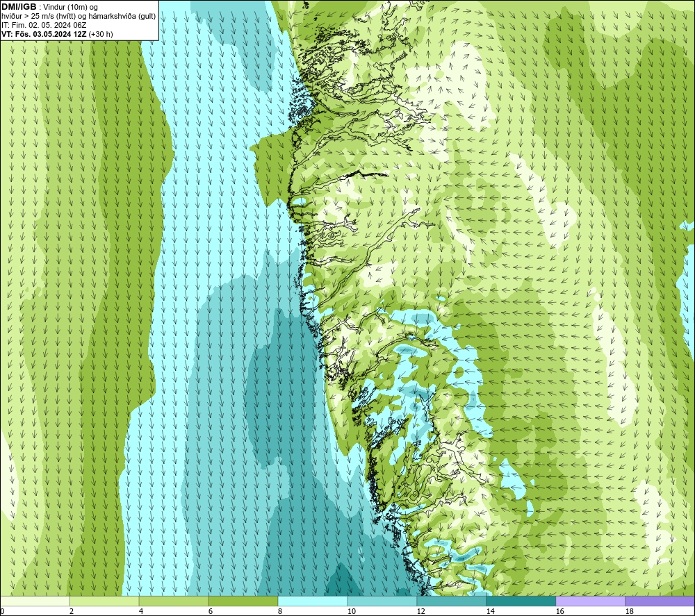Click the 6–8 m/s olive green swatch

pos(243,601)
